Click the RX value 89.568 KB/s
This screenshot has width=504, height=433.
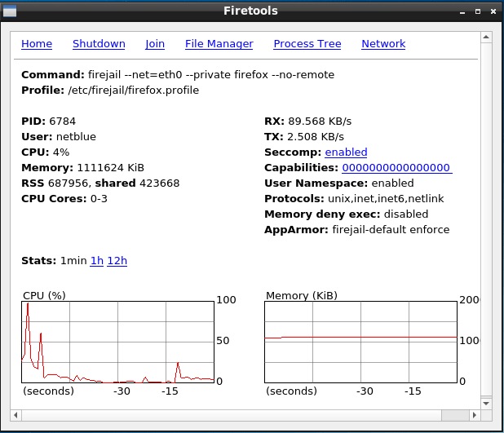click(x=320, y=122)
